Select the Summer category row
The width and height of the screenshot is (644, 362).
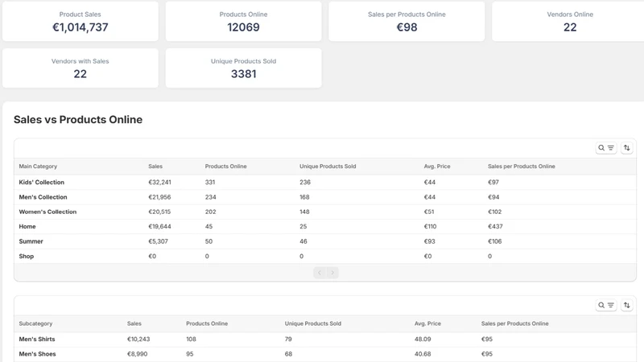tap(325, 241)
